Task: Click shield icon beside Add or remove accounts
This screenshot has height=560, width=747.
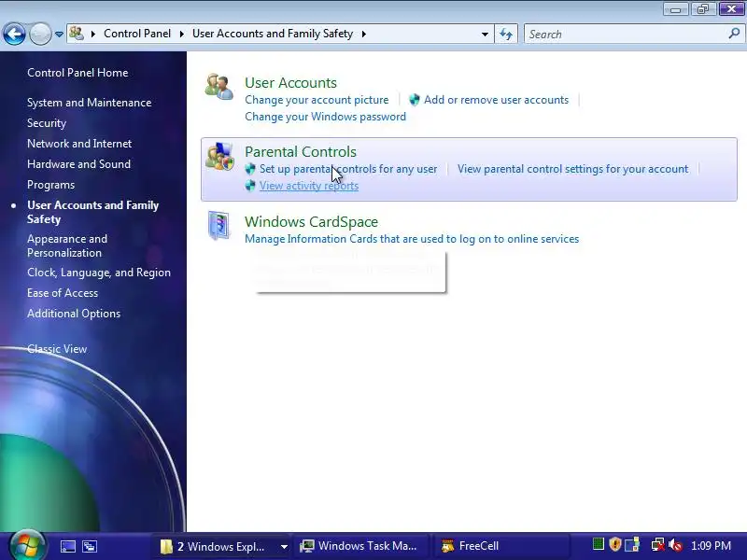Action: 415,100
